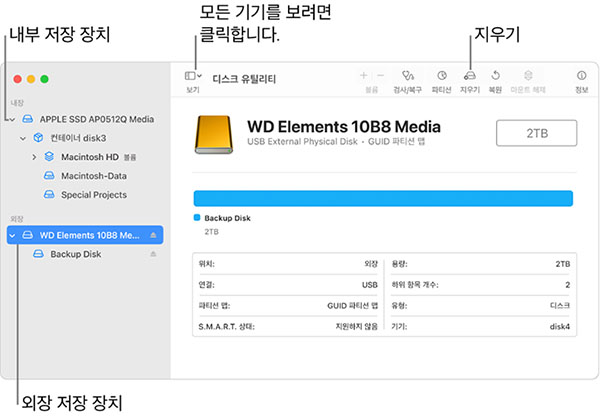The height and width of the screenshot is (417, 600).
Task: Eject the WD Elements 10B8 Media disk
Action: pos(153,235)
